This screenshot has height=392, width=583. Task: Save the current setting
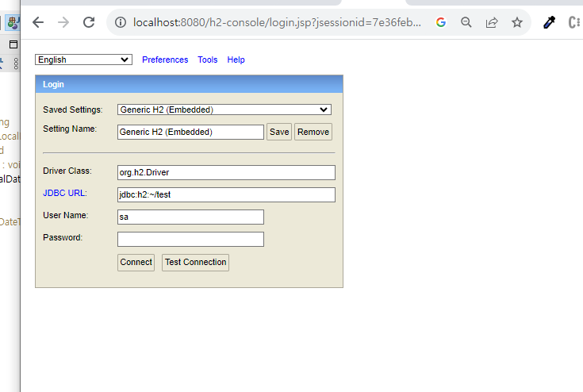point(279,132)
